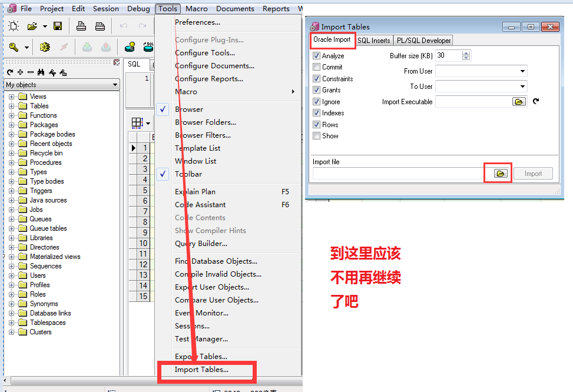The image size is (573, 392).
Task: Open the My objects filter dropdown
Action: (x=115, y=85)
